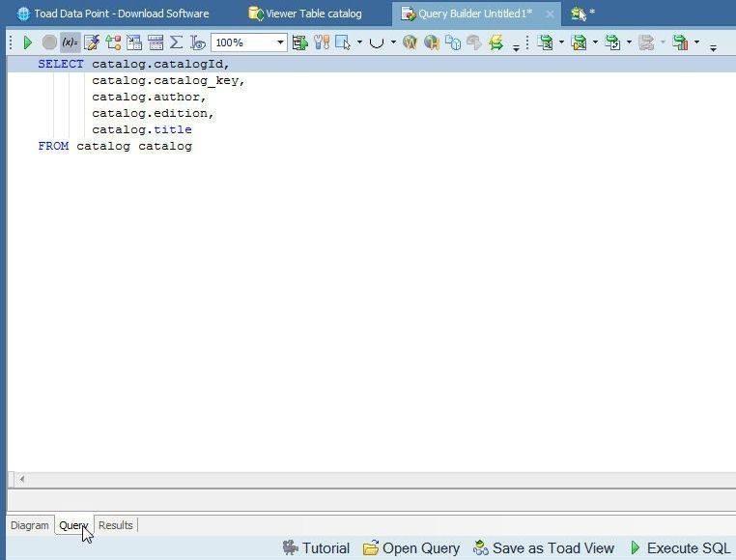This screenshot has width=736, height=560.
Task: Click Save as Toad View button
Action: pos(544,547)
